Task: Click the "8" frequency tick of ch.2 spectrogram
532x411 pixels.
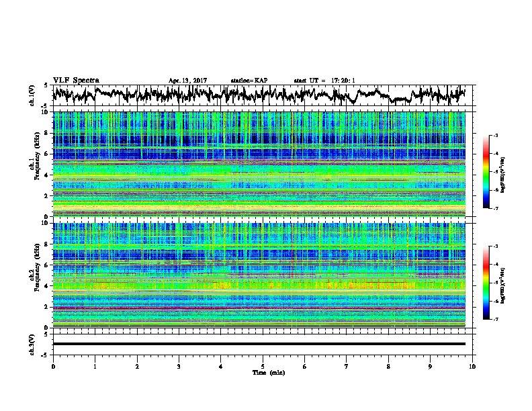Action: click(46, 244)
